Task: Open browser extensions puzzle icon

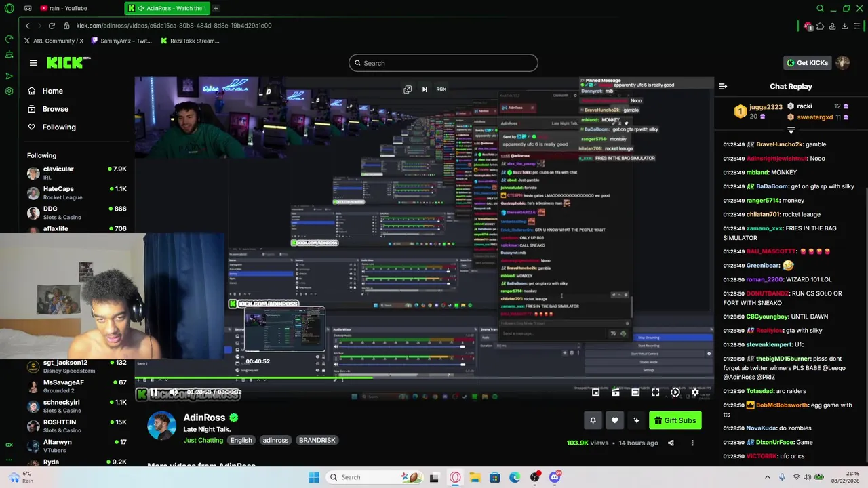Action: click(820, 26)
